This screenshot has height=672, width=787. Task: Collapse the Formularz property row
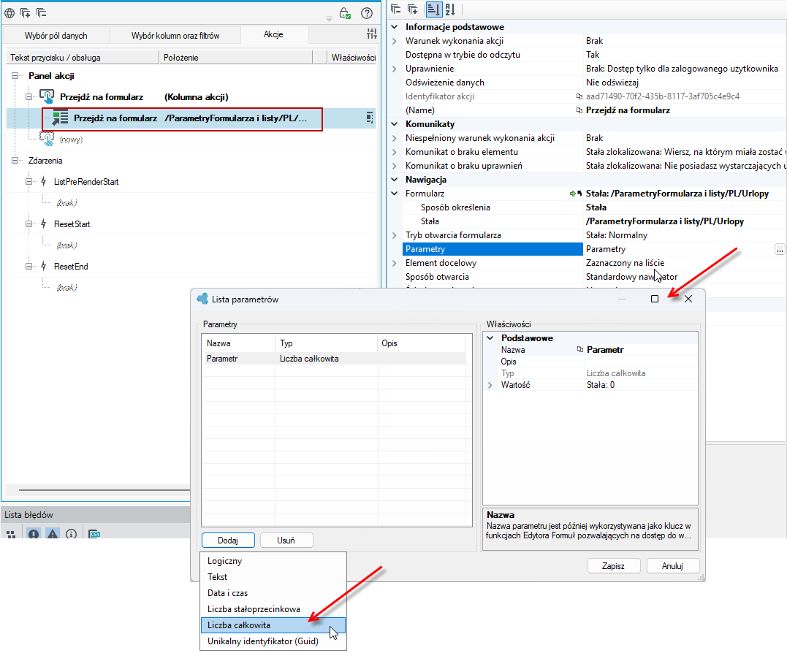click(395, 194)
